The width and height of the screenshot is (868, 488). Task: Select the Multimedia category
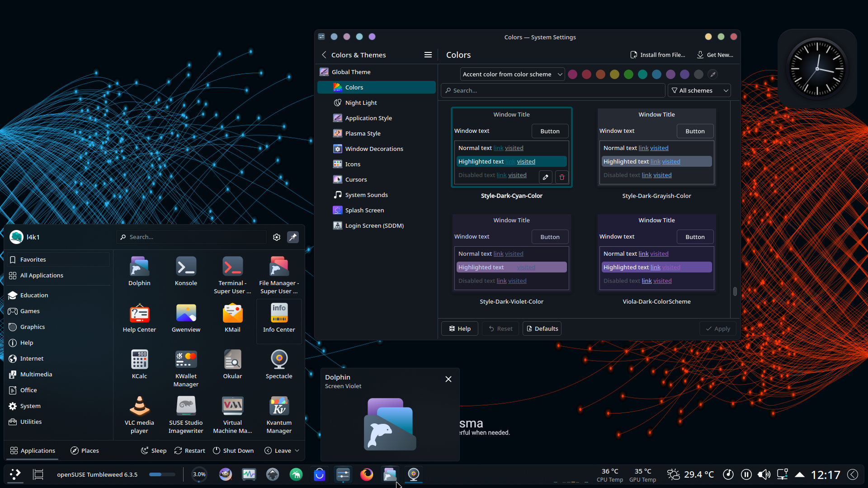[58, 374]
